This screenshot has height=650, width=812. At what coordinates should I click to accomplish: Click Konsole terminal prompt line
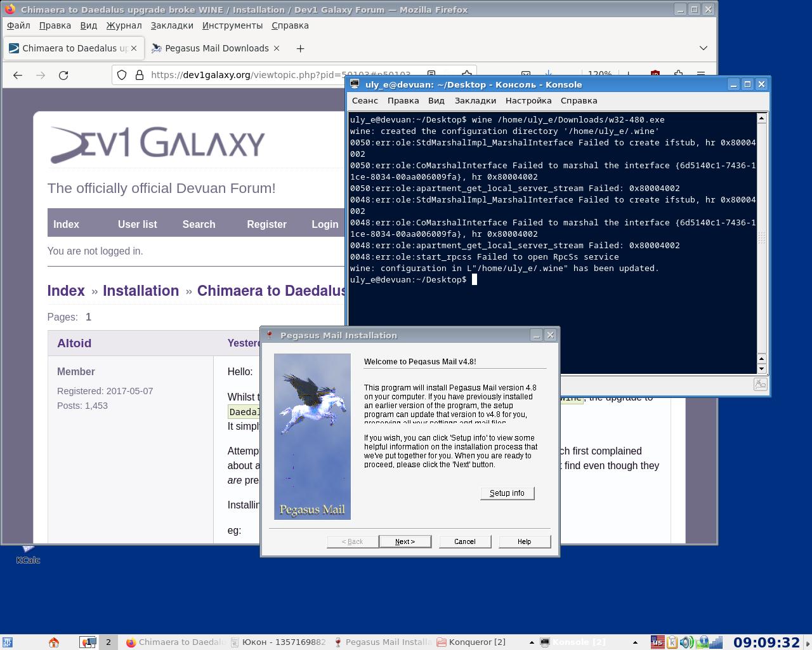pyautogui.click(x=412, y=279)
